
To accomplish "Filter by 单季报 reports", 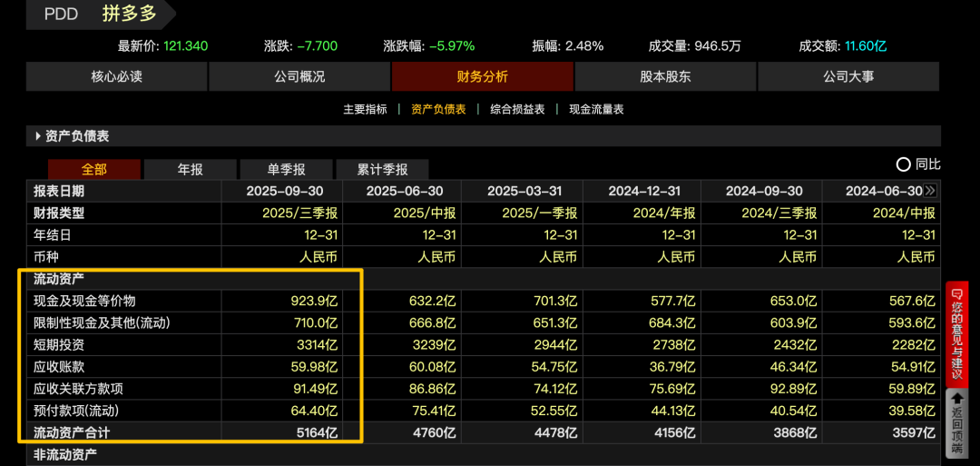I will [x=286, y=170].
